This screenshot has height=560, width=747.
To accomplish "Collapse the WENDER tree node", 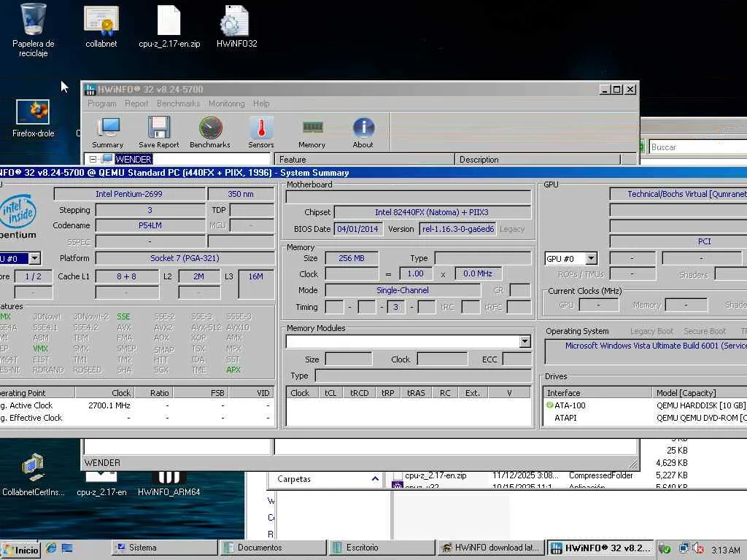I will coord(93,159).
